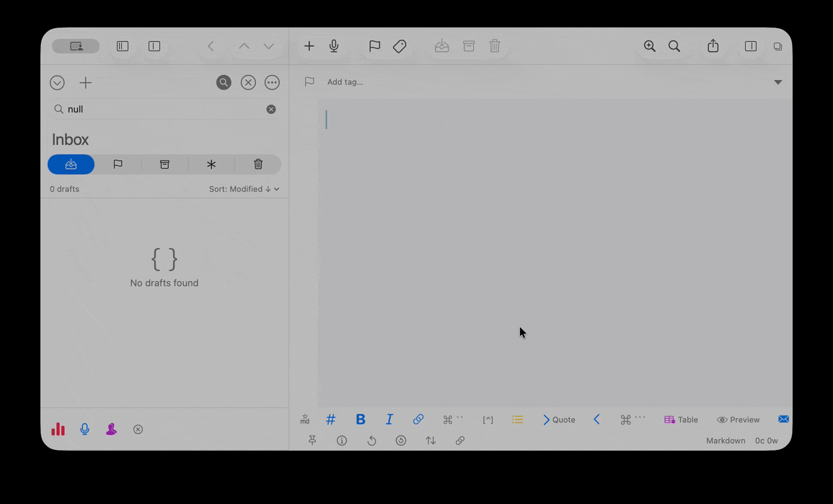Image resolution: width=833 pixels, height=504 pixels.
Task: Click the Quote action button
Action: pyautogui.click(x=559, y=420)
